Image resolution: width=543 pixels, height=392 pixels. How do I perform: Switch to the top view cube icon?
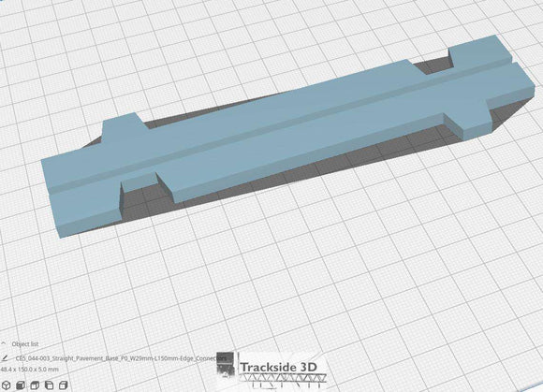click(x=35, y=385)
